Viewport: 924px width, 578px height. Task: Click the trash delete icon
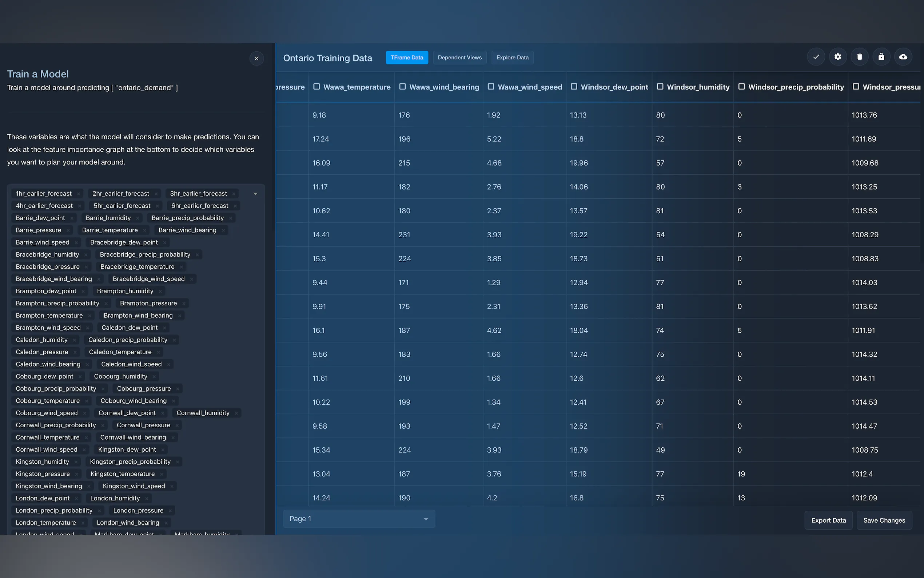[x=860, y=57]
